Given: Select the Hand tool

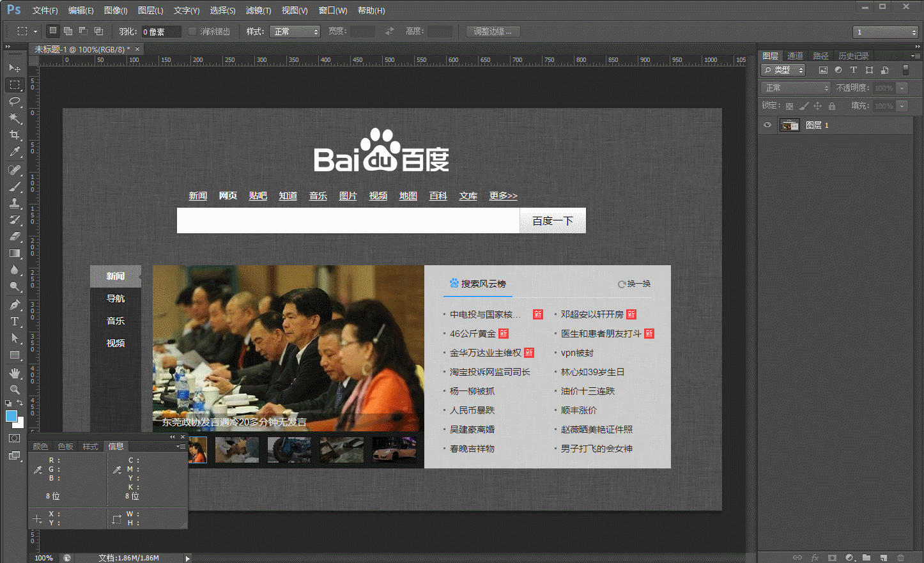Looking at the screenshot, I should [x=15, y=373].
